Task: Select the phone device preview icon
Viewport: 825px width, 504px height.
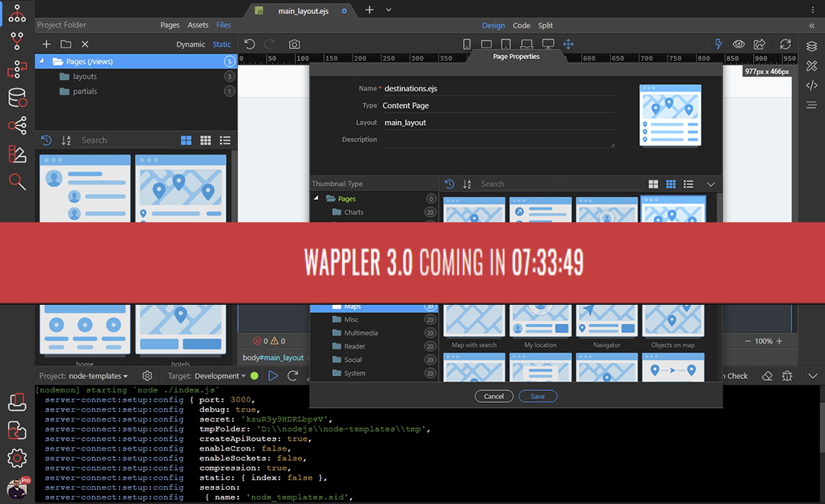Action: [466, 44]
